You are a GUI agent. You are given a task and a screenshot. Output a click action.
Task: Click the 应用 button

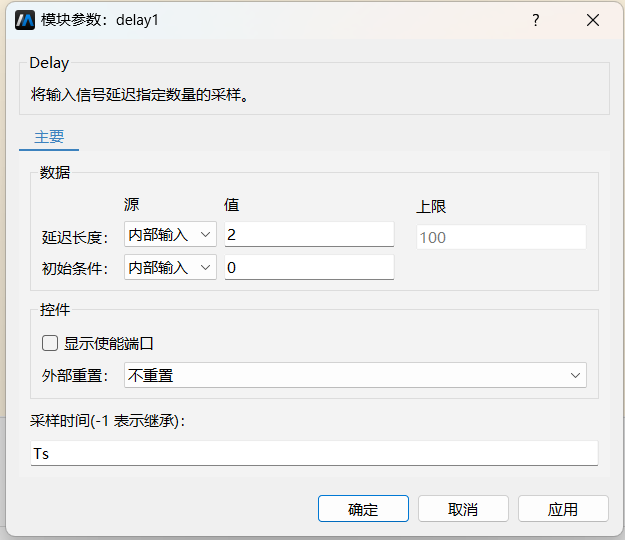click(x=563, y=509)
